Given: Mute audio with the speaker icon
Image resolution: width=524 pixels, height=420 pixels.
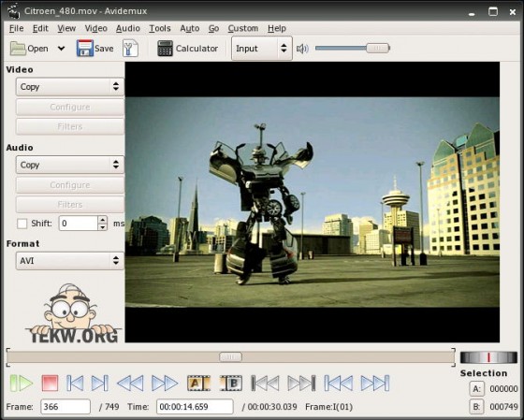Looking at the screenshot, I should tap(302, 49).
